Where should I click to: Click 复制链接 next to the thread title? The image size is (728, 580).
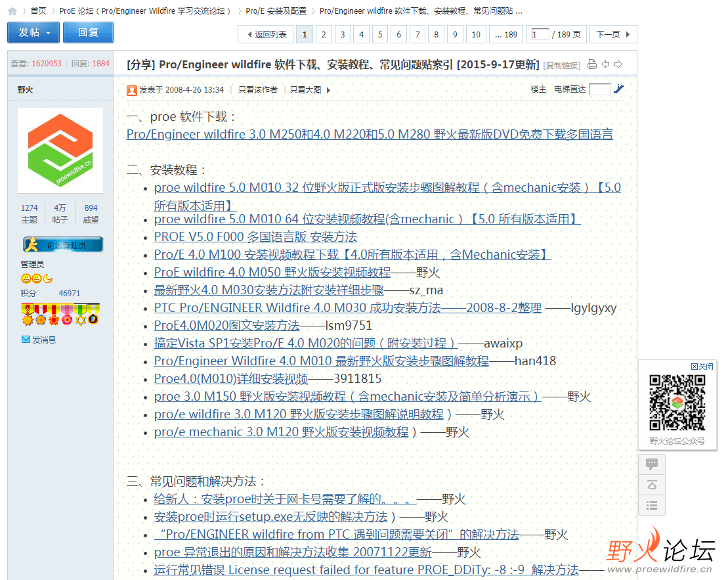click(x=562, y=66)
